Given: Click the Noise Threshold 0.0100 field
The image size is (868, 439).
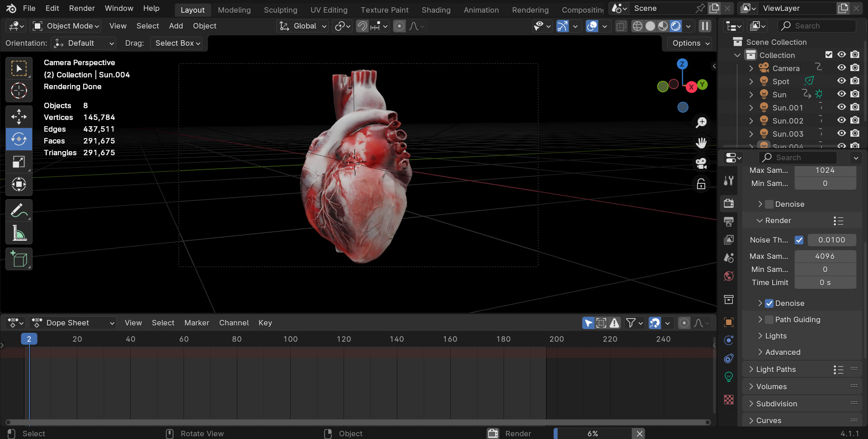Looking at the screenshot, I should (832, 240).
